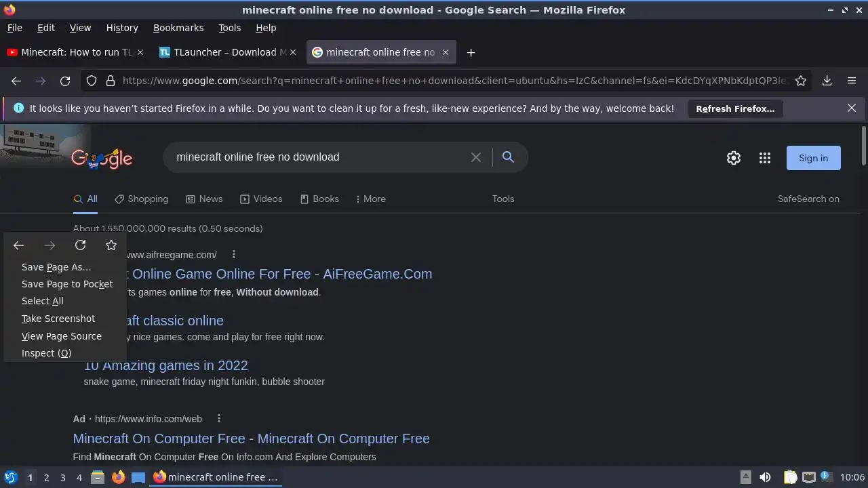Open the clipboard manager tray icon
The height and width of the screenshot is (488, 868).
pos(791,477)
